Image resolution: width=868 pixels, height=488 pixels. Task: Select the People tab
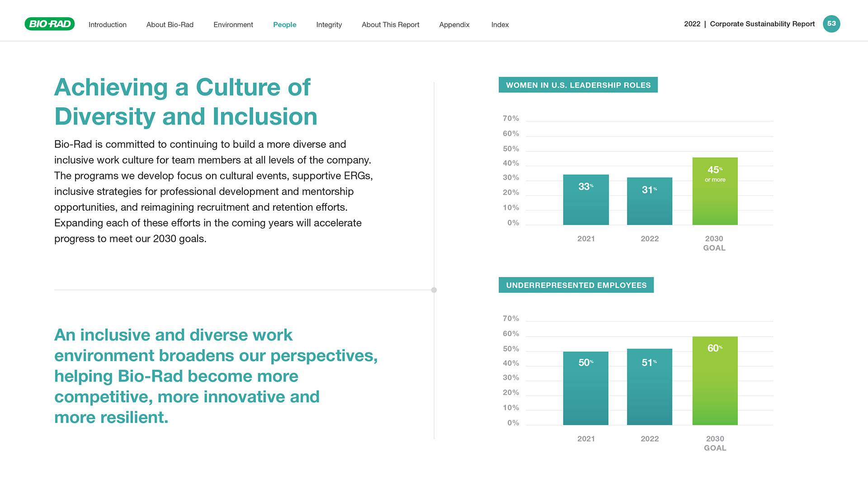click(285, 24)
